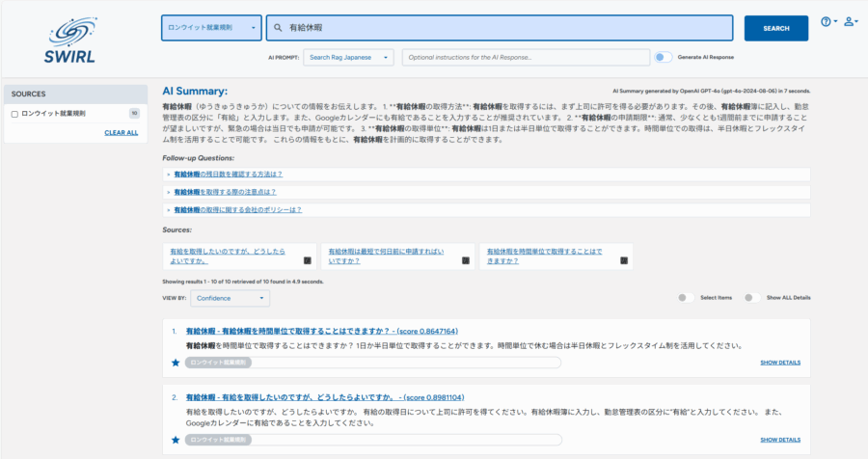Enable Select Items toggle
This screenshot has width=868, height=459.
pos(686,298)
